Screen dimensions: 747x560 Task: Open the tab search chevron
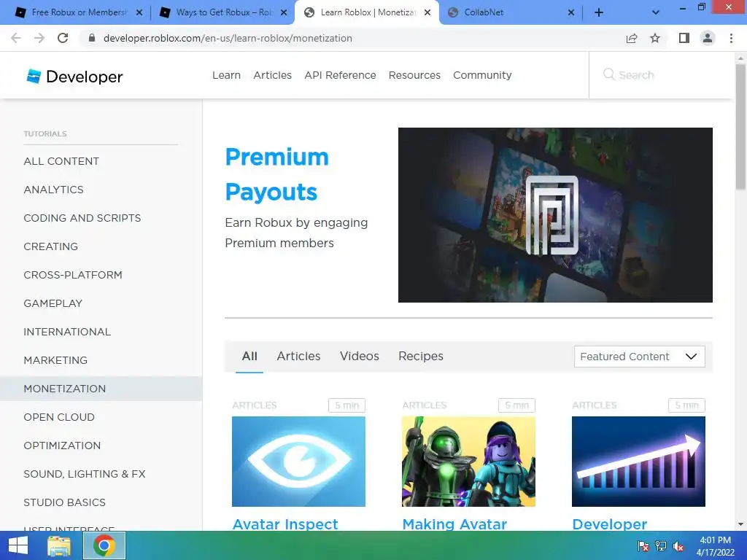[x=656, y=13]
